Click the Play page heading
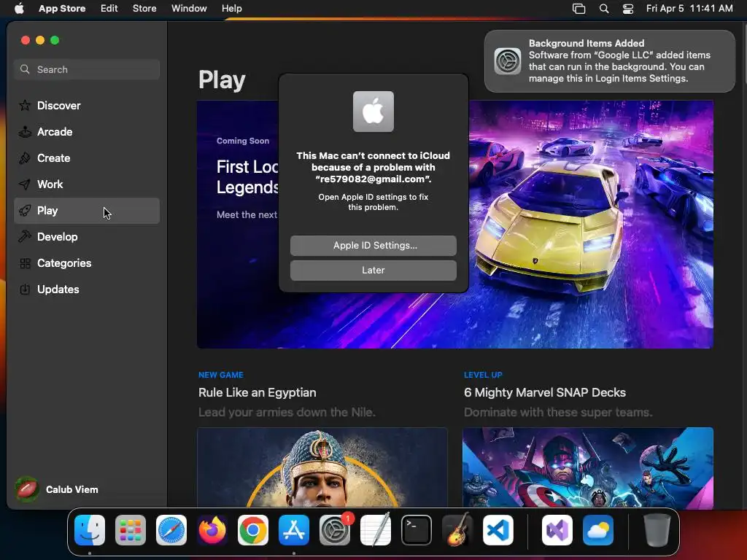 pos(222,79)
